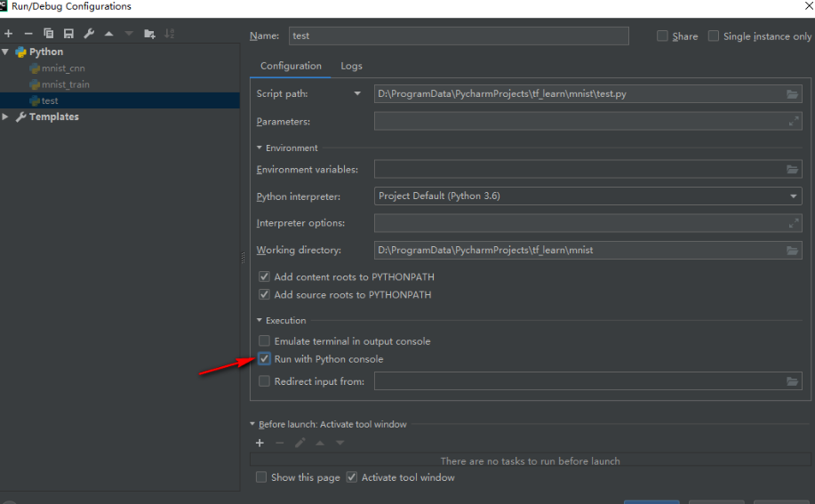This screenshot has width=815, height=504.
Task: Click the Name input field
Action: pyautogui.click(x=459, y=36)
